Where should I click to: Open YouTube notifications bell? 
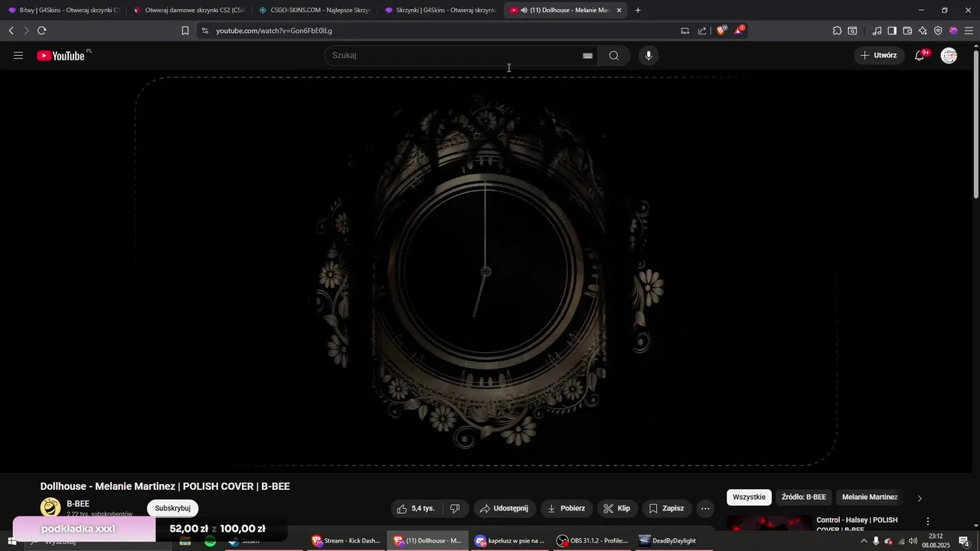click(920, 55)
